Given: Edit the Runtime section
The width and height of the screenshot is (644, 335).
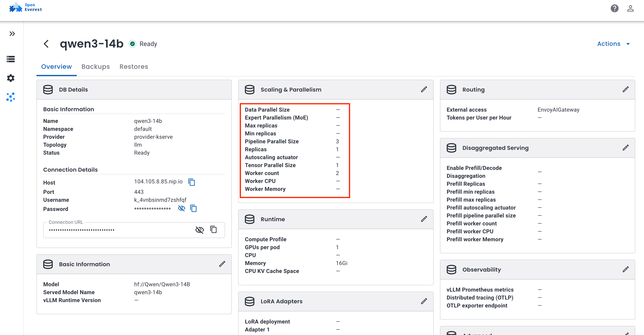Looking at the screenshot, I should [x=424, y=219].
